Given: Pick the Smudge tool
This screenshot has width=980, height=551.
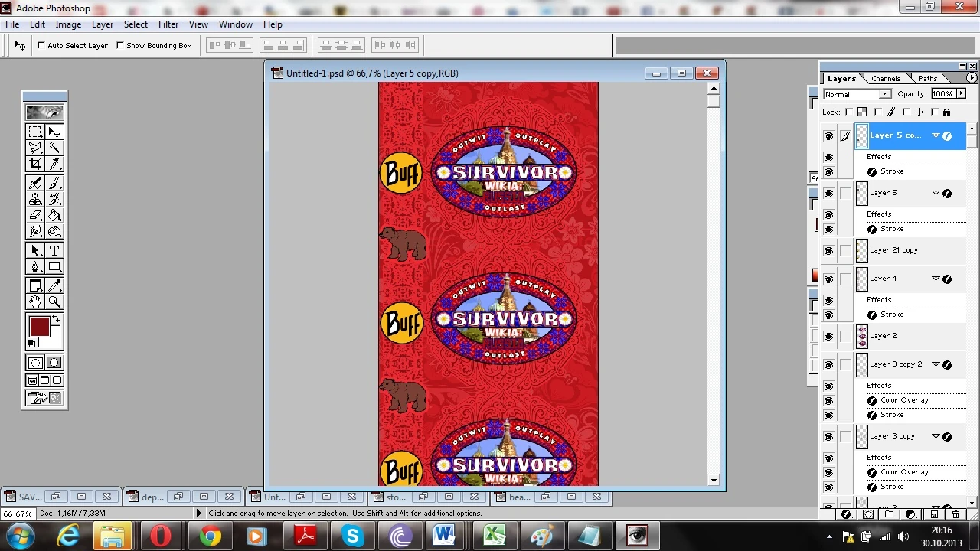Looking at the screenshot, I should coord(35,231).
